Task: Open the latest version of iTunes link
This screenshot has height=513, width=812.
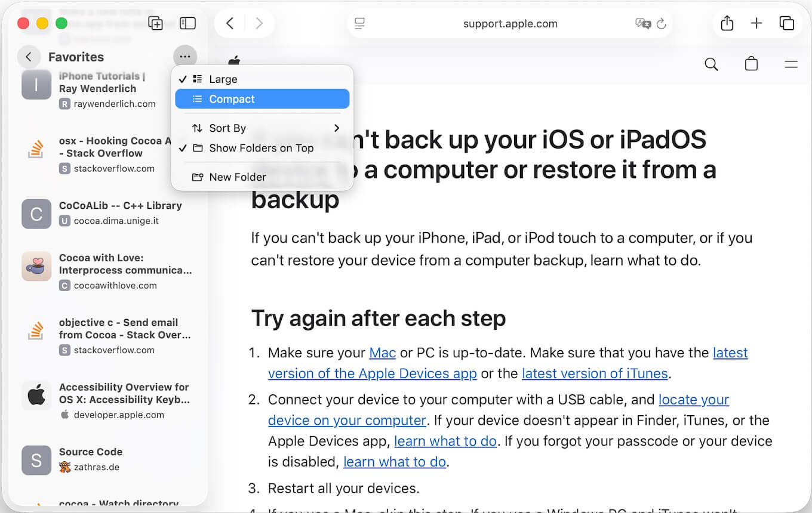Action: [595, 373]
